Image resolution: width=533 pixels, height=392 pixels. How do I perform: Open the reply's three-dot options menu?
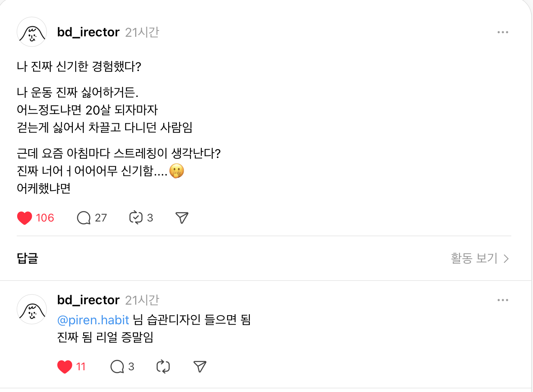(503, 299)
